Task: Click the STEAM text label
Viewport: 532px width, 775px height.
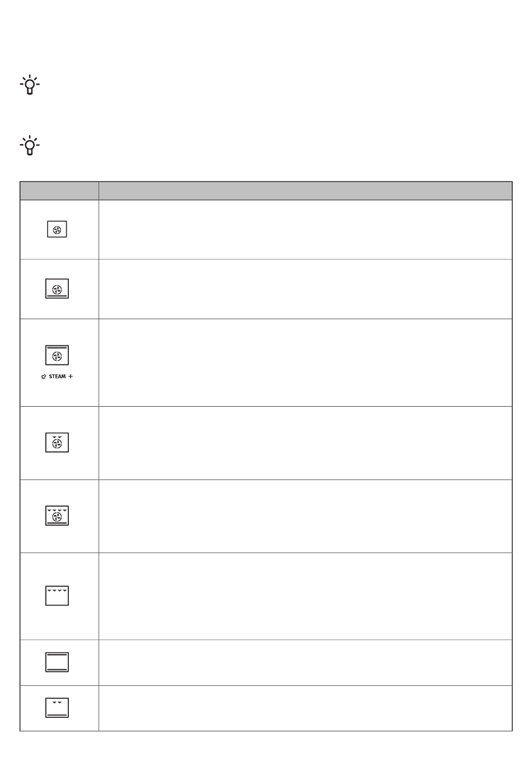Action: pyautogui.click(x=57, y=377)
